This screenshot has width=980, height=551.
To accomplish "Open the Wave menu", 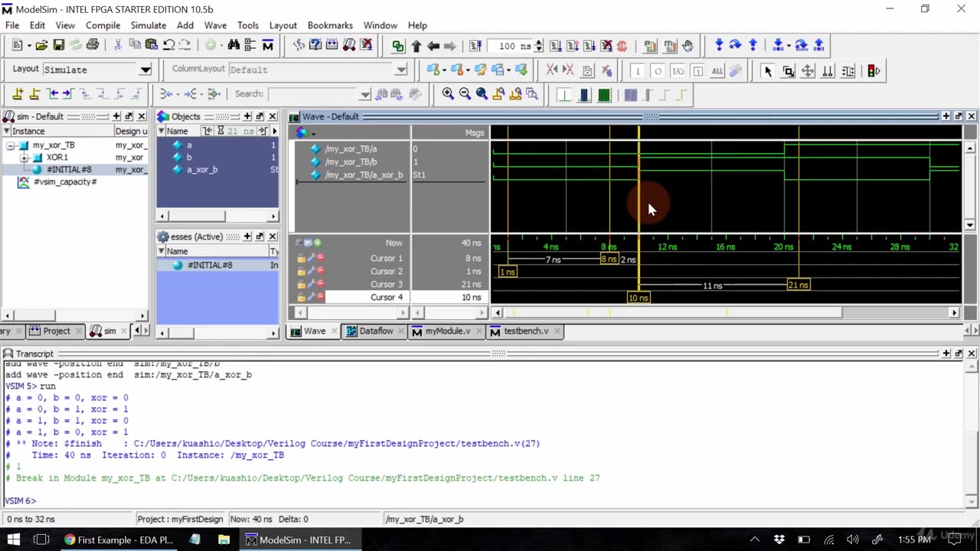I will 215,25.
